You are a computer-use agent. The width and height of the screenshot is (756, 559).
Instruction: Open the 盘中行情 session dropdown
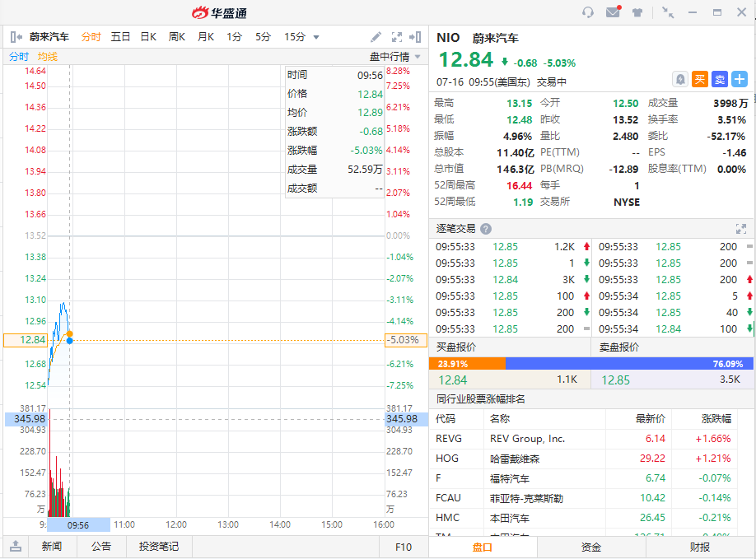[395, 57]
